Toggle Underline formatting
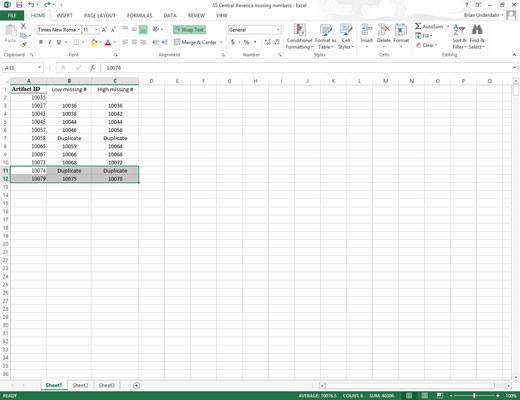Screen dimensions: 520x400 [59, 42]
